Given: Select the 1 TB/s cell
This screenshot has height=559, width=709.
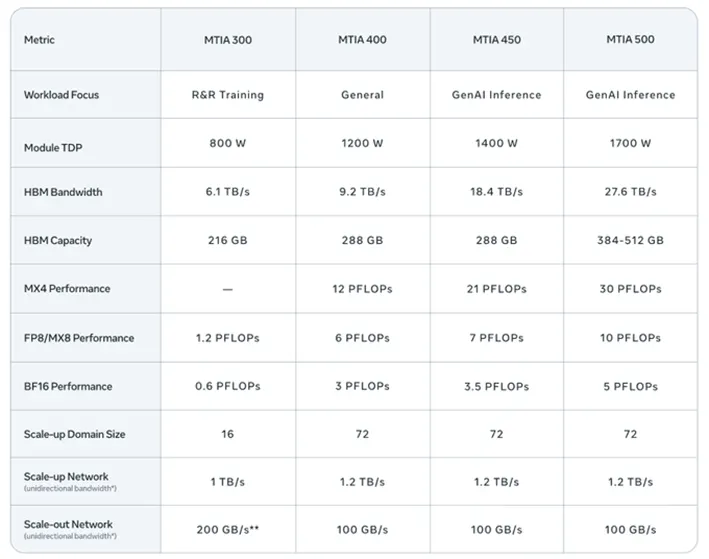Looking at the screenshot, I should point(227,481).
